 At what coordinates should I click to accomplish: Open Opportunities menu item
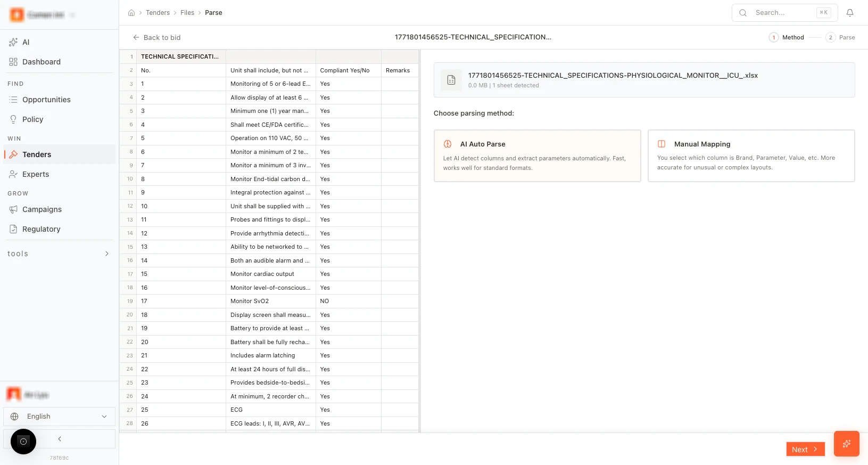coord(60,100)
